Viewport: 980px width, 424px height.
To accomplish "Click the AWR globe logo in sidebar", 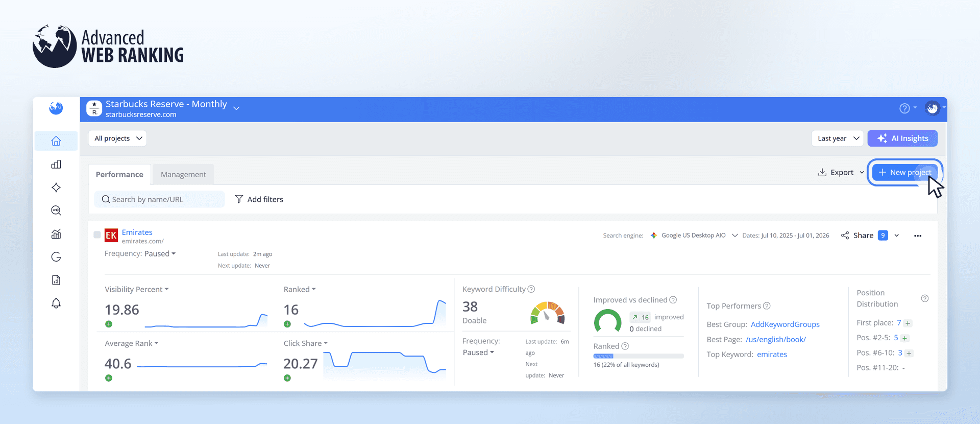I will pyautogui.click(x=56, y=108).
